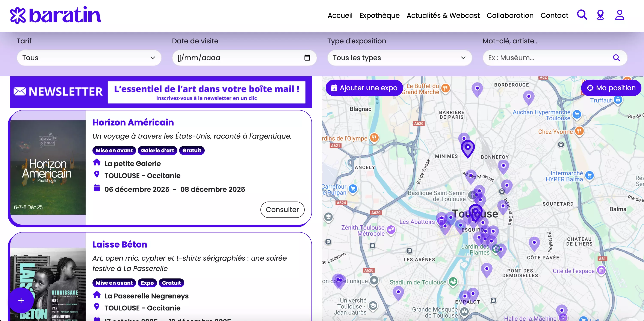Select Stadium de Toulouse map marker
The height and width of the screenshot is (321, 644).
(x=453, y=281)
